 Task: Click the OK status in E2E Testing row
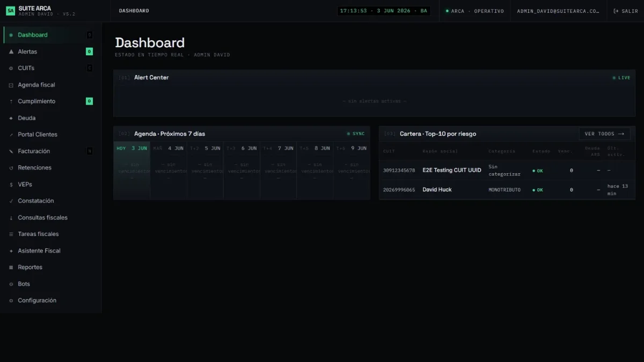click(x=538, y=171)
